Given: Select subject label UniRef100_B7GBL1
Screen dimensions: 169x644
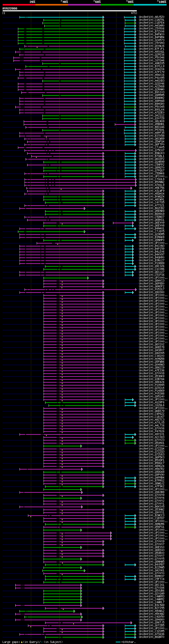Looking at the screenshot, I should [x=152, y=156].
